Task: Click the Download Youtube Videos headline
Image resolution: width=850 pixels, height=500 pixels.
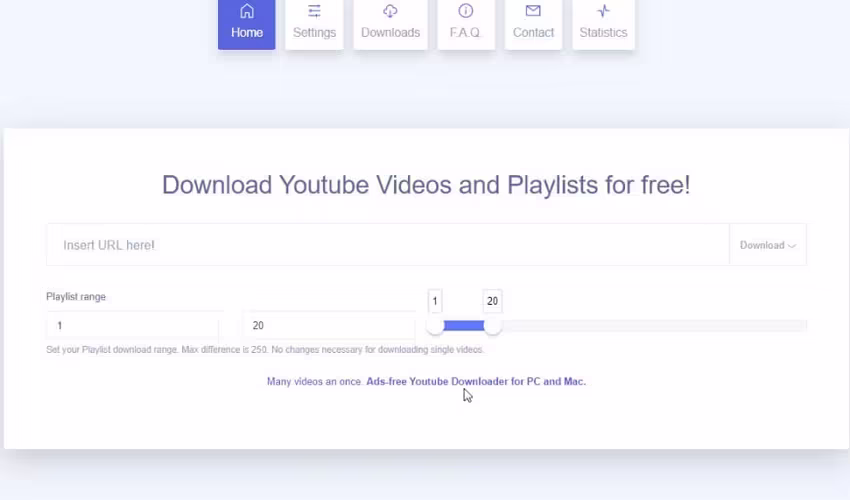Action: tap(426, 185)
